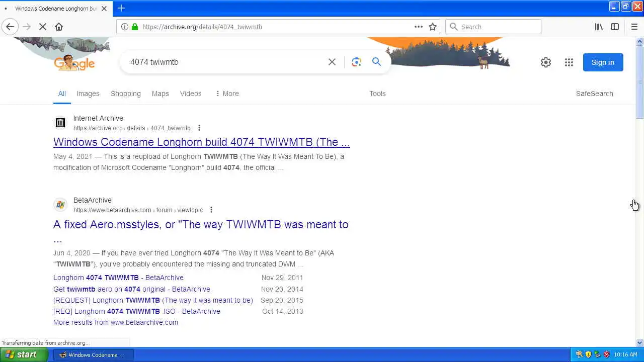Click the Internet Archive favicon
Viewport: 644px width, 362px height.
click(x=60, y=123)
